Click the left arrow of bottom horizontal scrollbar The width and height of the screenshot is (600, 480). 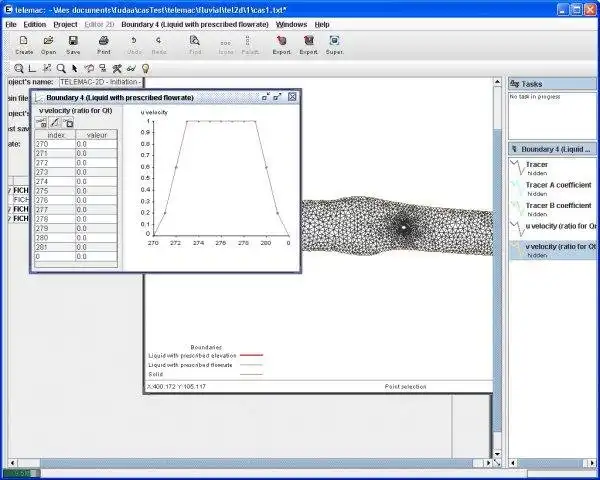(12, 463)
